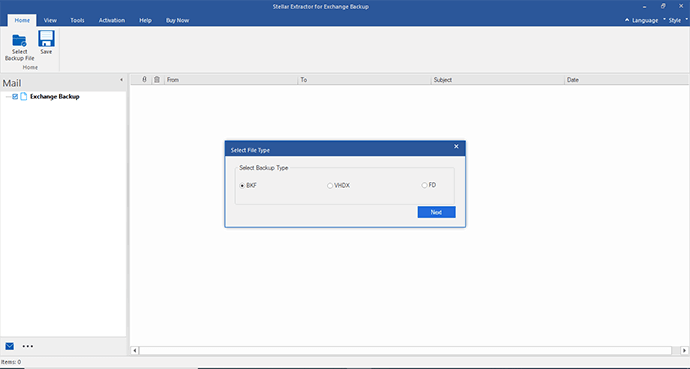Open the Tools ribbon tab
Screen dimensions: 690x369
point(77,20)
